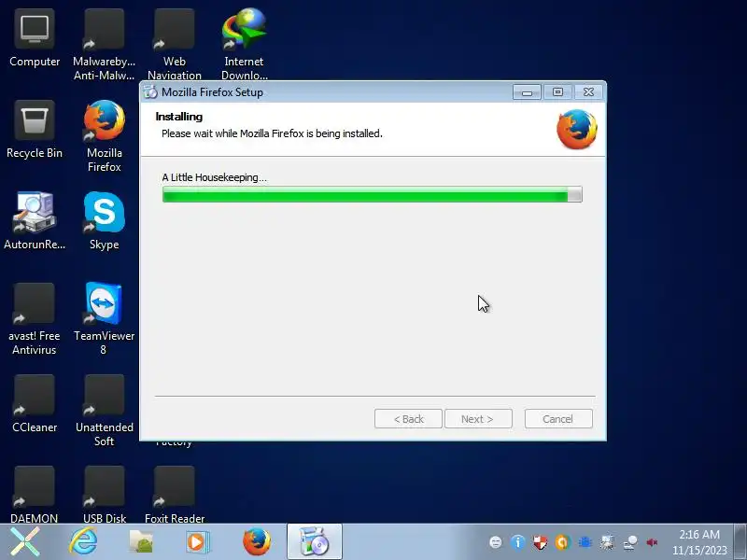Click the Show desktop strip
Image resolution: width=747 pixels, height=560 pixels.
(740, 542)
